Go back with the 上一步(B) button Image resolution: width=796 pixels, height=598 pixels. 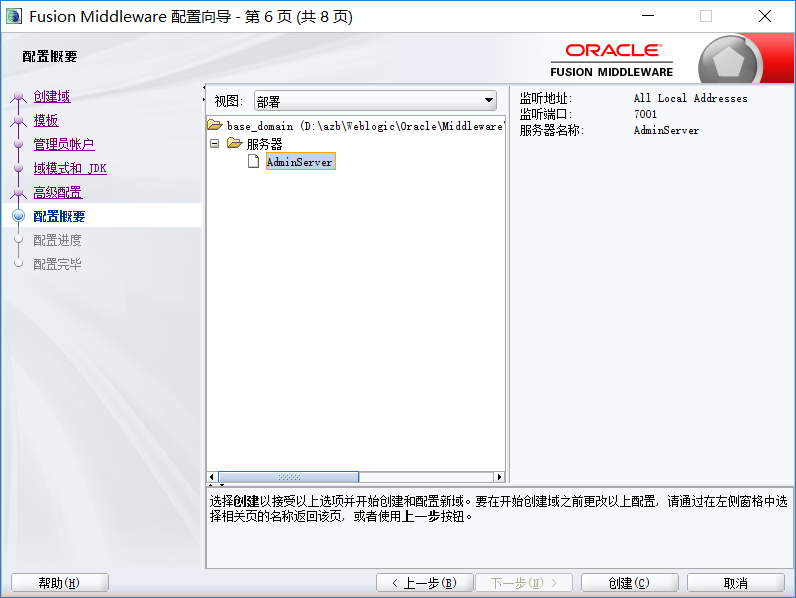(x=424, y=583)
